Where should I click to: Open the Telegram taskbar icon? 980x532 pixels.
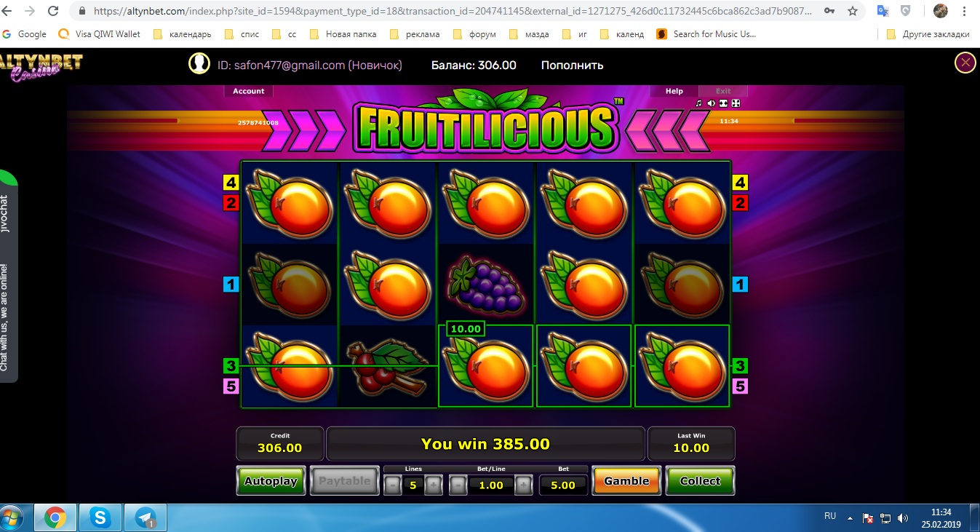click(146, 517)
